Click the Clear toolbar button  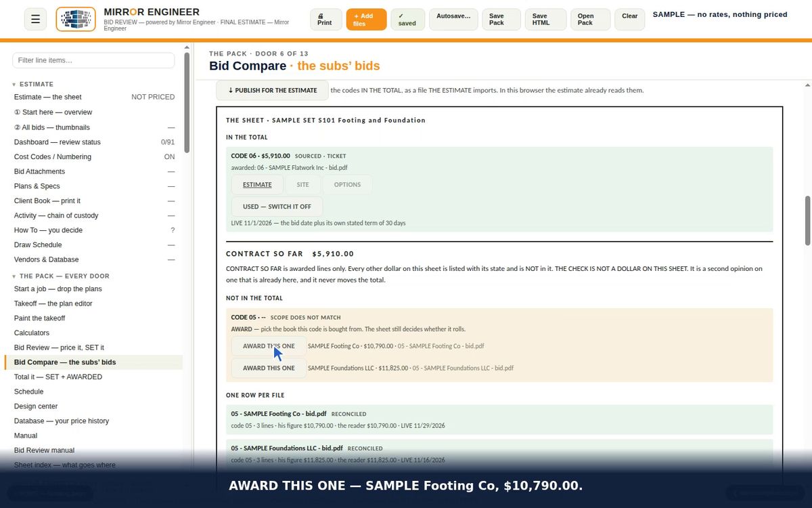[630, 20]
